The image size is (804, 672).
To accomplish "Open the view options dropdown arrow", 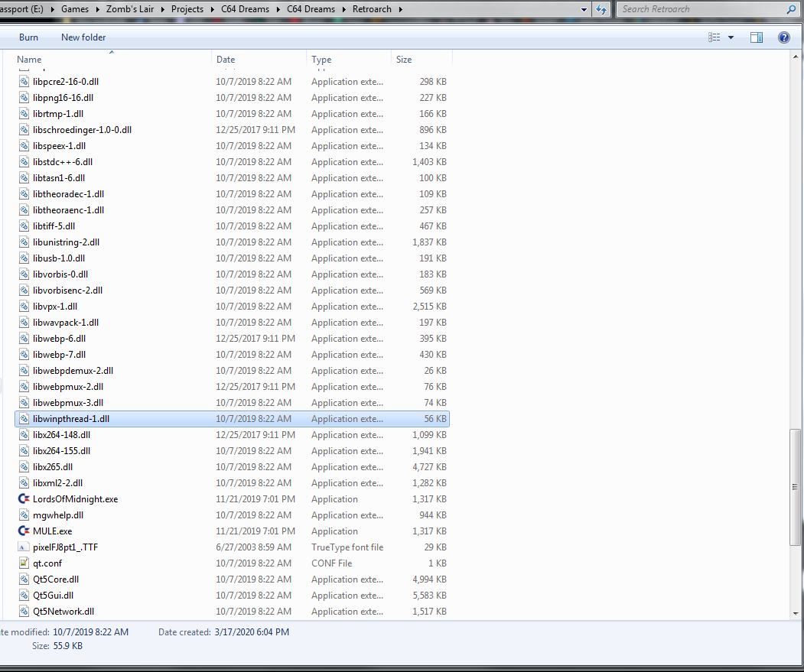I will (731, 37).
